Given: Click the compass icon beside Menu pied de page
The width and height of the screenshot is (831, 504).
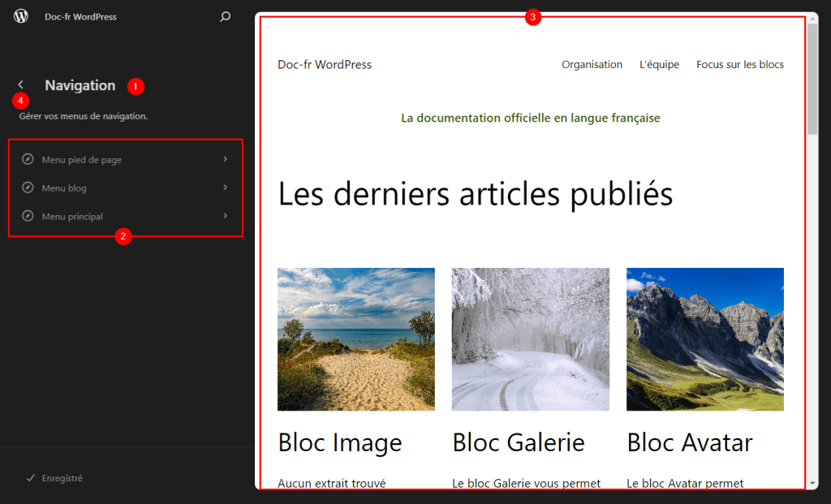Looking at the screenshot, I should pyautogui.click(x=28, y=159).
